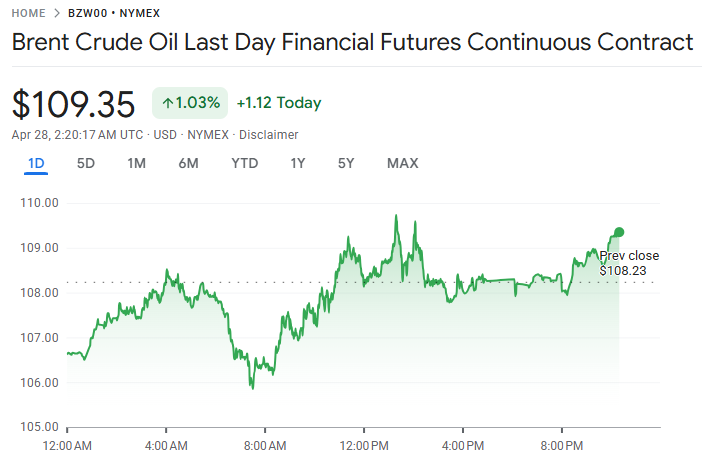Click the +1.12 Today change label
The height and width of the screenshot is (457, 702).
pos(279,103)
